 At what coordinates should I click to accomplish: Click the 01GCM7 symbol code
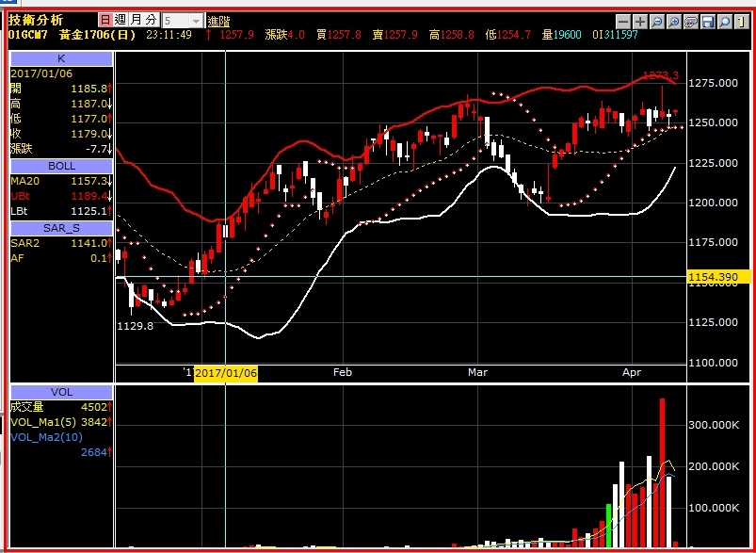coord(30,35)
